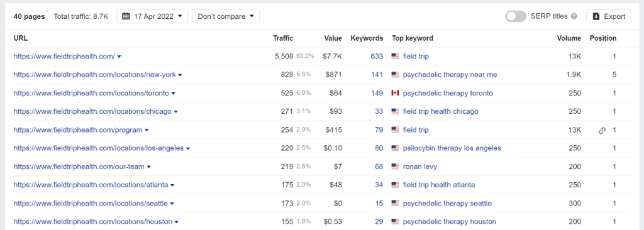Click US flag beside ronan levy keyword
The height and width of the screenshot is (230, 644).
[x=395, y=167]
